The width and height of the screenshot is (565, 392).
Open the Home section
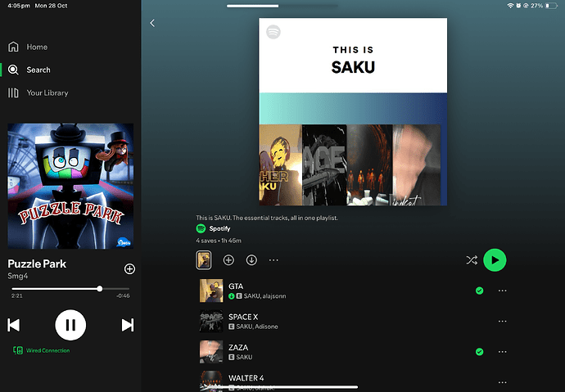coord(28,47)
